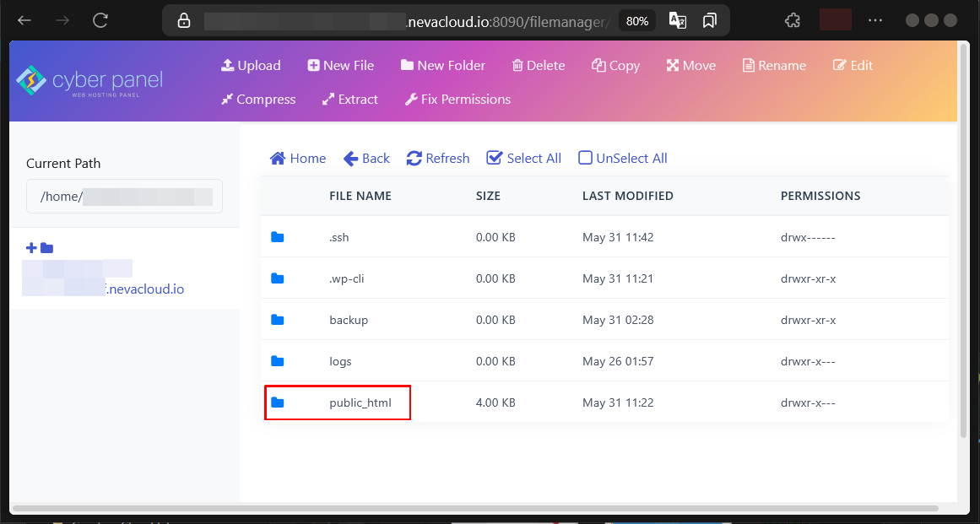Viewport: 980px width, 524px height.
Task: Click the .wp-cli folder icon
Action: (x=278, y=278)
